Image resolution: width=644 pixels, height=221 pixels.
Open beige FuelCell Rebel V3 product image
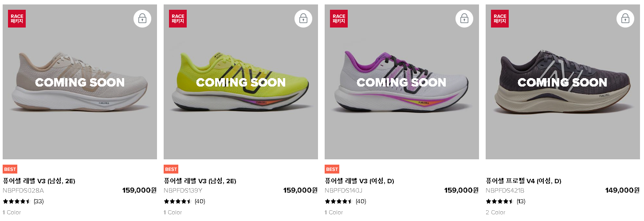[x=80, y=82]
